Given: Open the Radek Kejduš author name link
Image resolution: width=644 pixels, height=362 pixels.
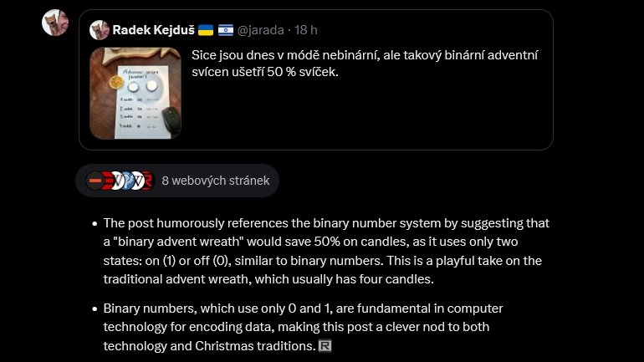Looking at the screenshot, I should (154, 30).
